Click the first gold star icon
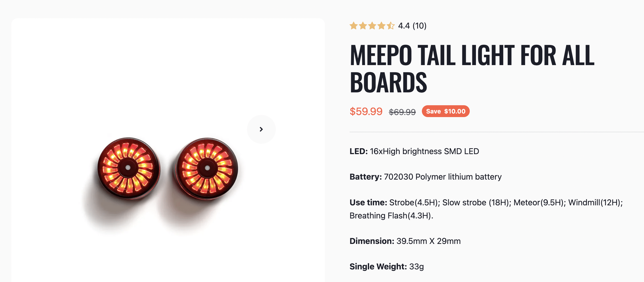 point(353,26)
